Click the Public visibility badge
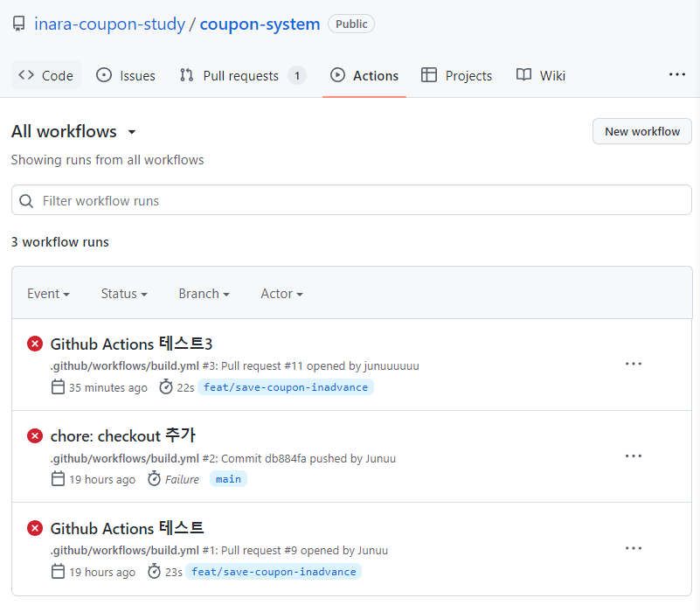 tap(351, 24)
